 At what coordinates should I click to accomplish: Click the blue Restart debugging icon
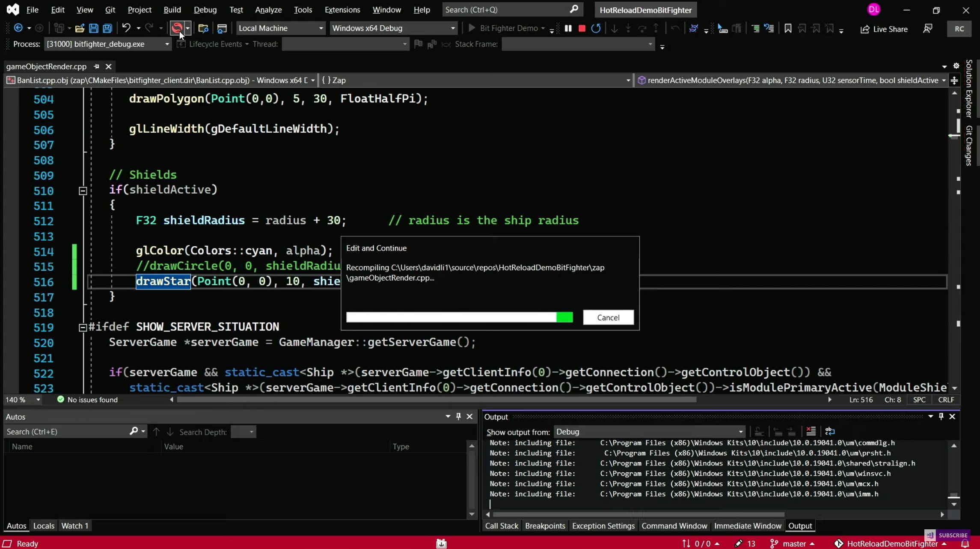click(596, 28)
